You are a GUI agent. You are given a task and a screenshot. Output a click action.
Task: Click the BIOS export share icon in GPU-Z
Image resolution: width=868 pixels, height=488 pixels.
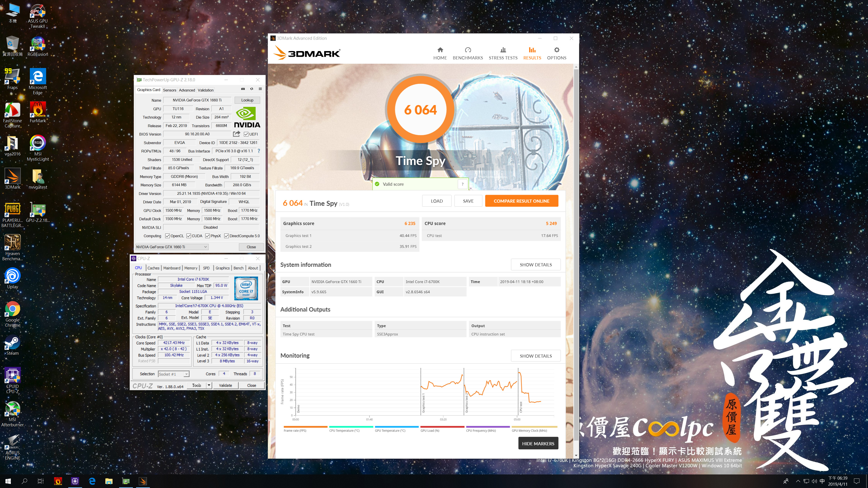[x=236, y=134]
